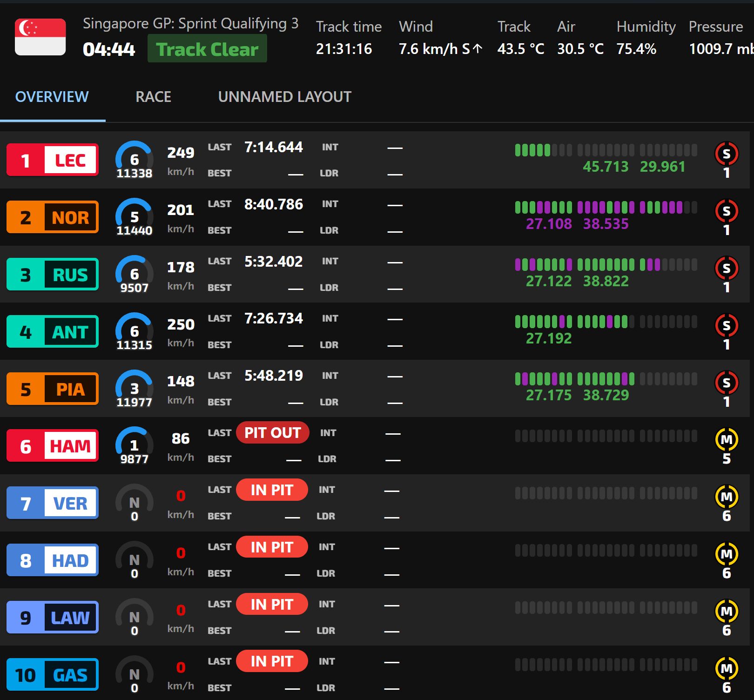Click GAS's medium tyre icon

click(727, 668)
